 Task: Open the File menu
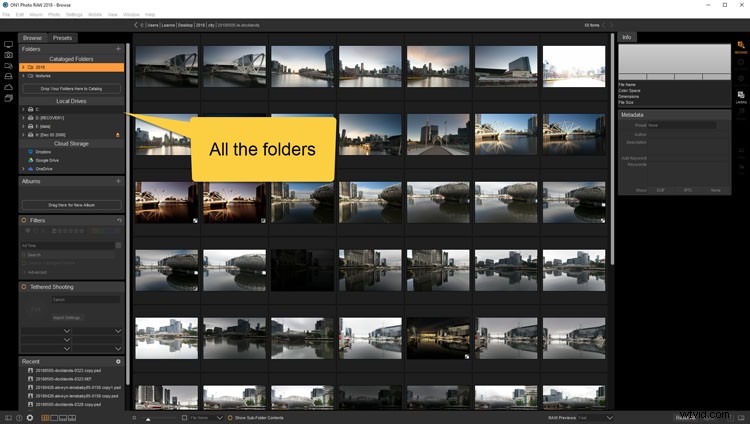coord(6,14)
